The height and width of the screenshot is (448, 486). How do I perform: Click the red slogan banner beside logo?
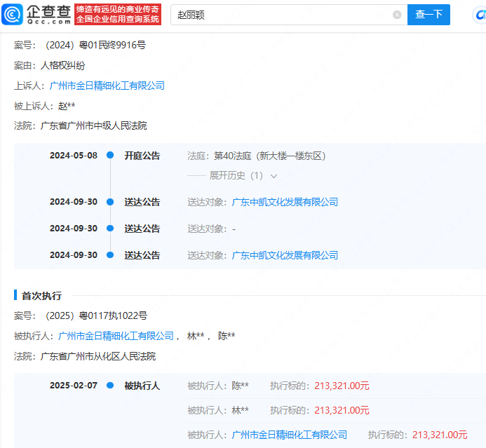(117, 14)
